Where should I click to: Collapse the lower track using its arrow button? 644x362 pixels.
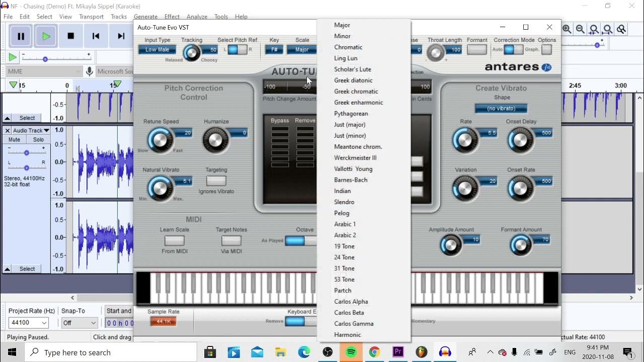(8, 269)
